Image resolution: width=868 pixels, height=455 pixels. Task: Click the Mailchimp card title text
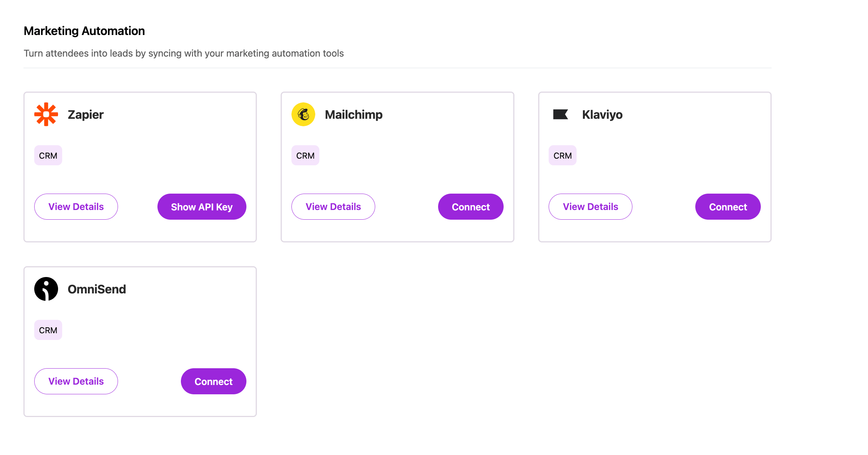pyautogui.click(x=354, y=115)
